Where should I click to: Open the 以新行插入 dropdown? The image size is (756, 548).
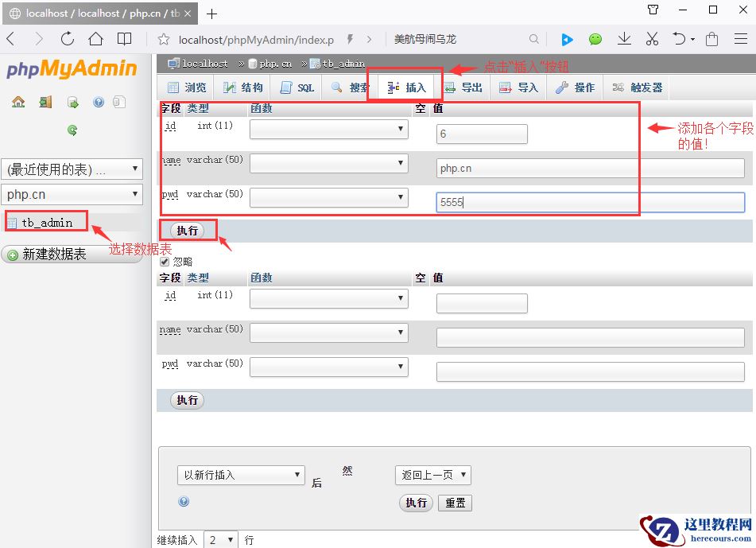tap(241, 475)
